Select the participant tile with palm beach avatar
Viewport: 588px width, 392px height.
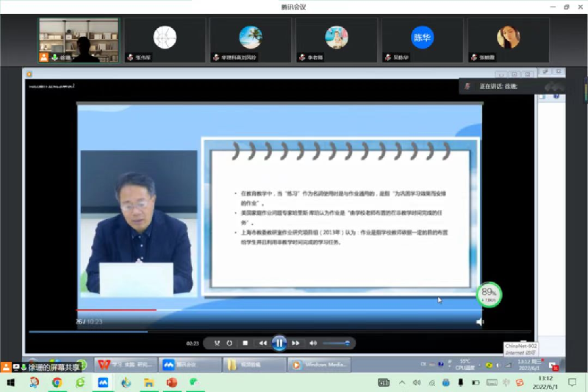point(251,40)
